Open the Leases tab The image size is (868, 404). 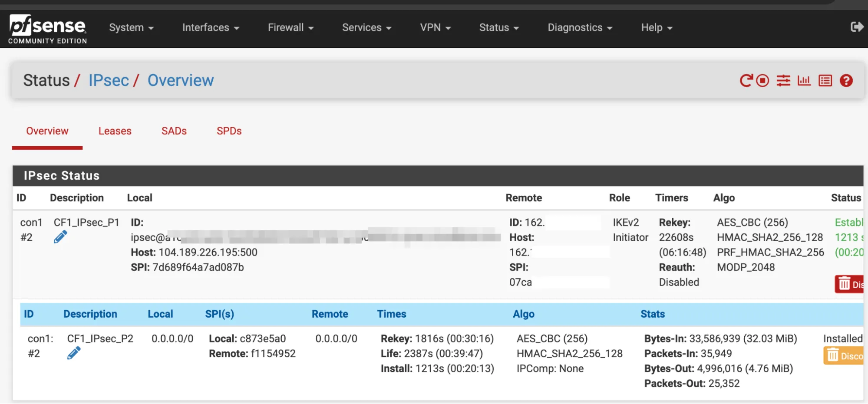pos(115,131)
